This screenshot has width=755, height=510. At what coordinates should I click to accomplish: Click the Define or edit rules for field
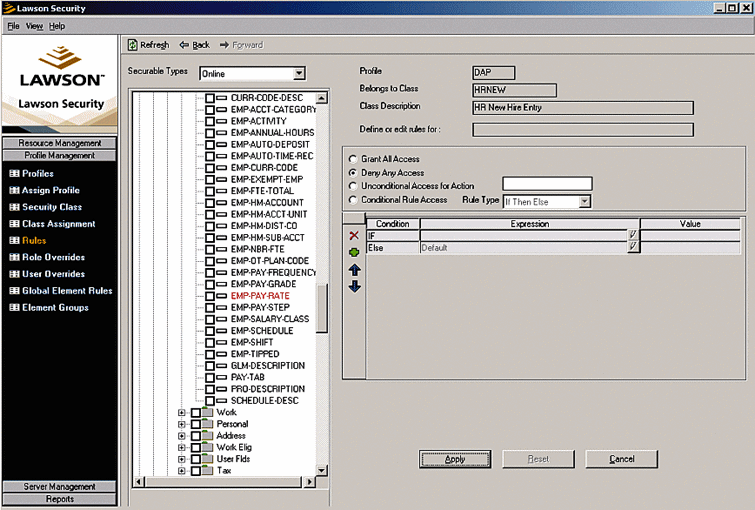583,130
